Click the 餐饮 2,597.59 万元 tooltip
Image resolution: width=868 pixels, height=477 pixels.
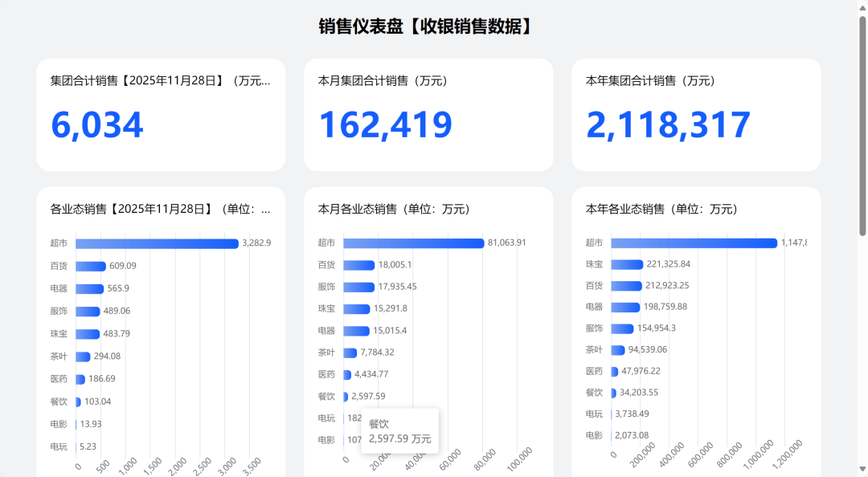click(x=399, y=431)
